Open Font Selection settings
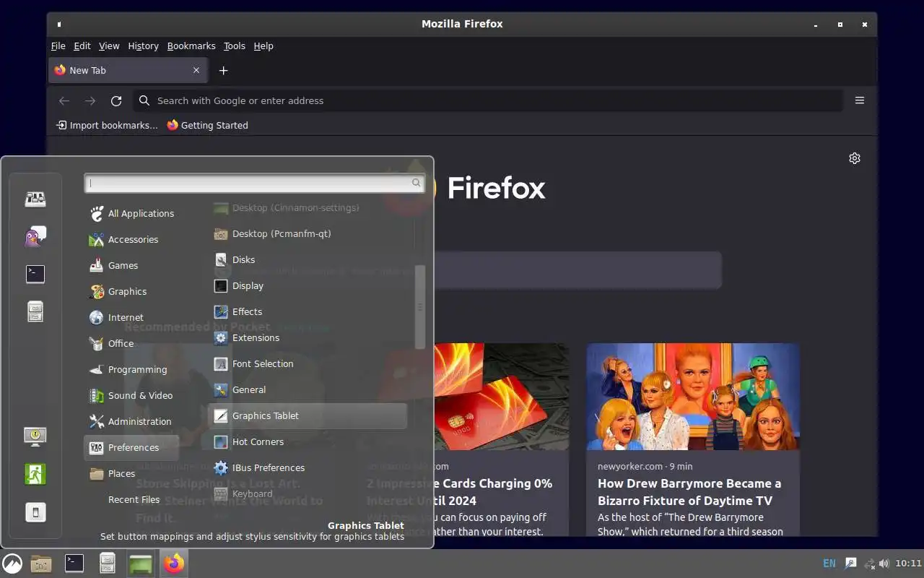 coord(308,363)
